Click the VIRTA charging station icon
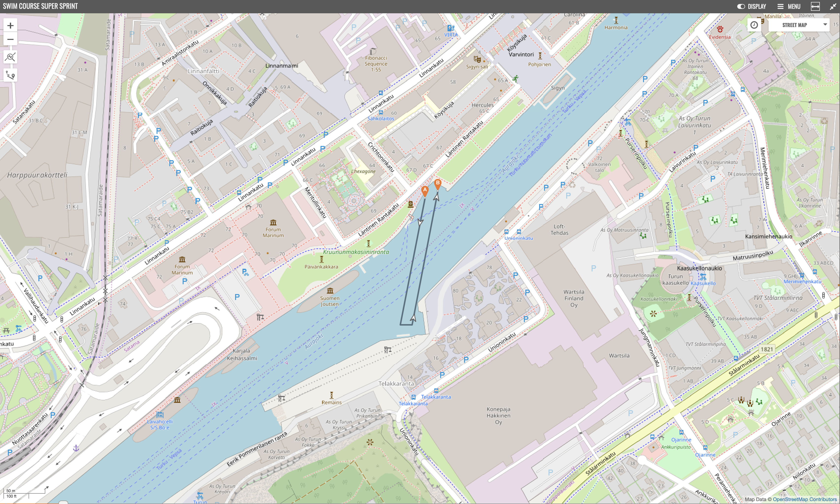The height and width of the screenshot is (504, 840). 451,28
